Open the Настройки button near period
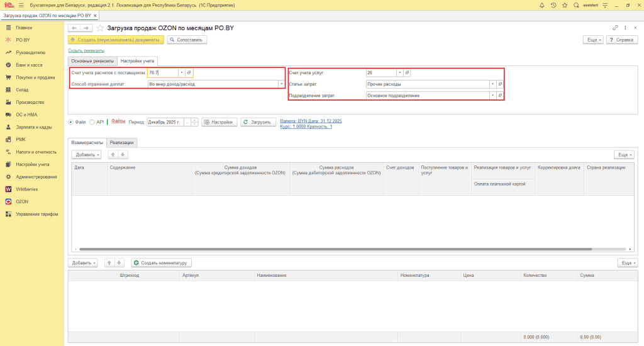644x346 pixels. pyautogui.click(x=219, y=122)
